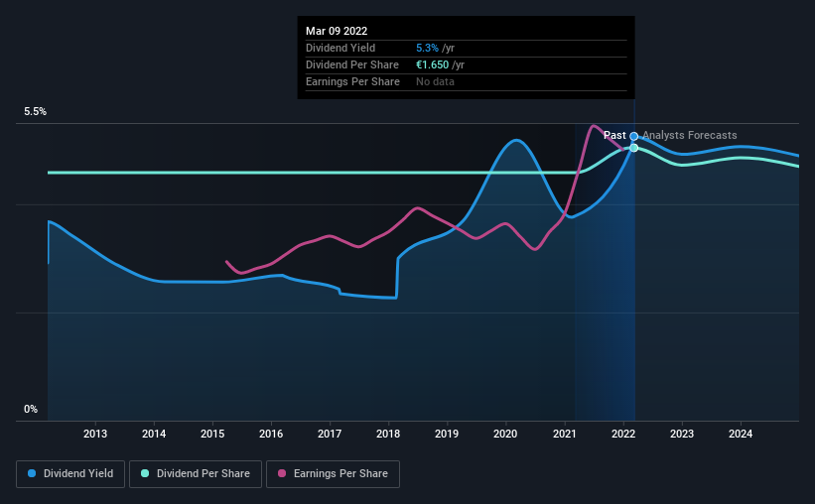Click the 2013 year axis label
The image size is (815, 504).
coord(95,434)
